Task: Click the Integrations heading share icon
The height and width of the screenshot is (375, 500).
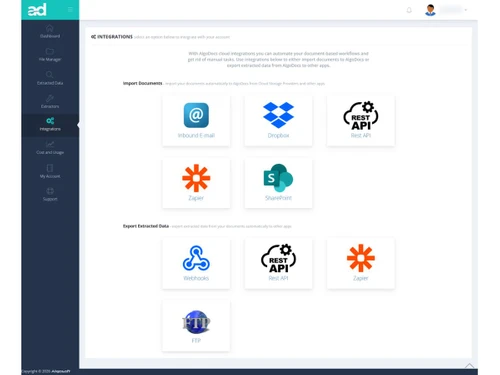Action: tap(93, 37)
